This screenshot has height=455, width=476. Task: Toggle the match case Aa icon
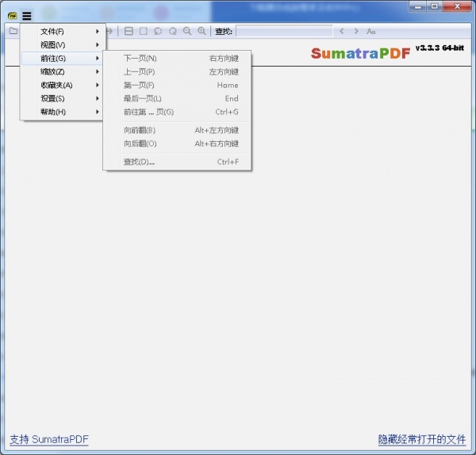(x=370, y=31)
